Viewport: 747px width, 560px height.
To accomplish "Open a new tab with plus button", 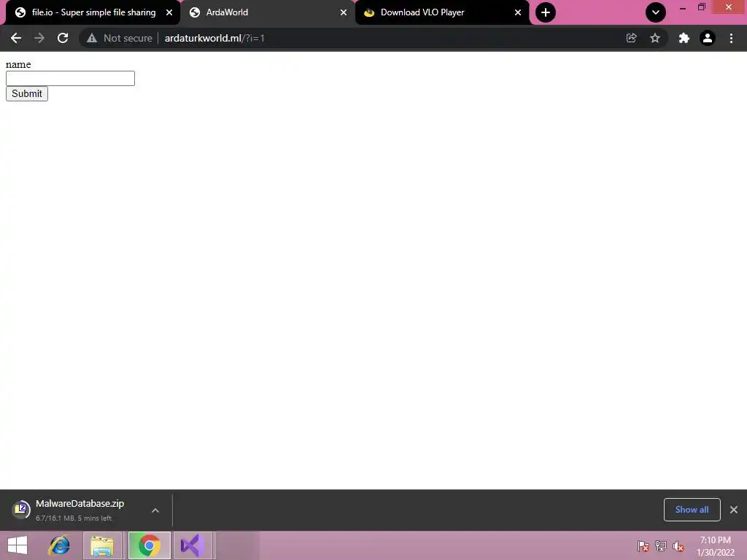I will pyautogui.click(x=546, y=12).
